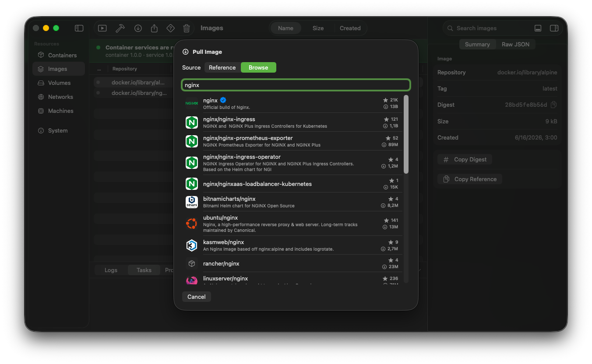
Task: Open Networks in the sidebar
Action: [58, 97]
